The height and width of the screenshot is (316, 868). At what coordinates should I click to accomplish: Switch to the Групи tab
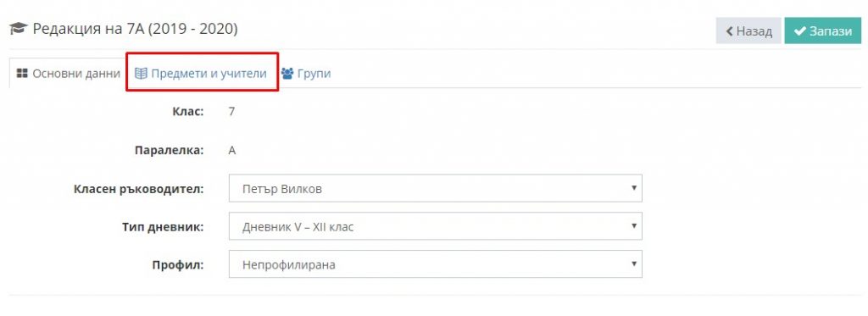pos(305,73)
